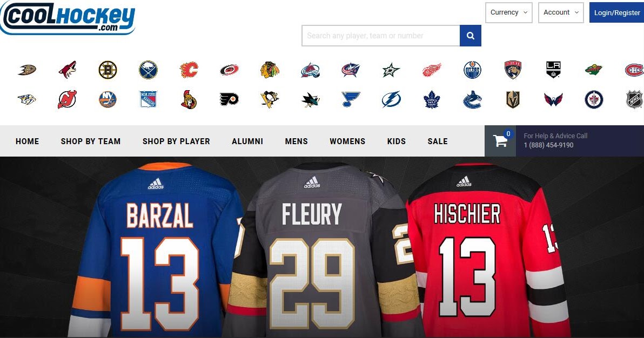The image size is (644, 338).
Task: Select the Vegas Golden Knights team logo
Action: [512, 100]
